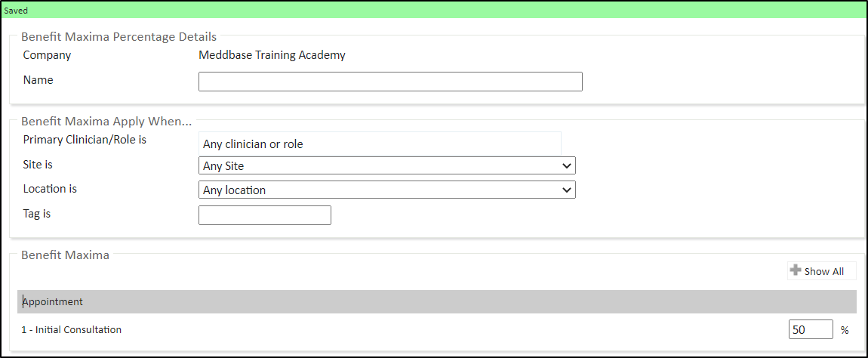The image size is (868, 358).
Task: Click the Location is label
Action: coord(50,189)
